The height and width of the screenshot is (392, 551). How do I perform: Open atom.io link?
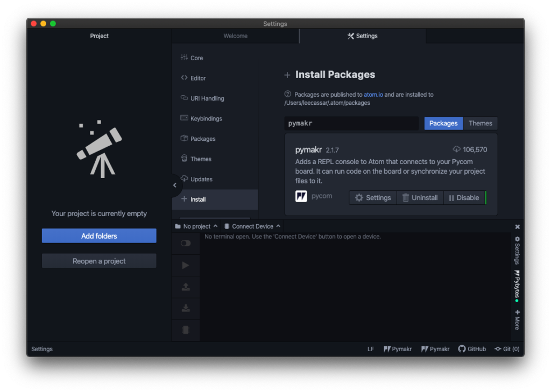pos(373,95)
